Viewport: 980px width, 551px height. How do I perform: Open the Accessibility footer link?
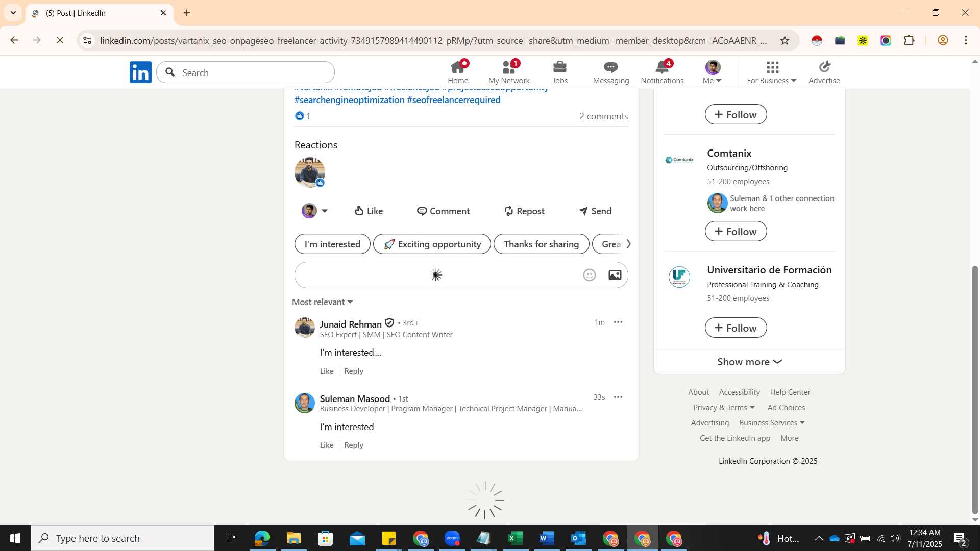(x=739, y=392)
